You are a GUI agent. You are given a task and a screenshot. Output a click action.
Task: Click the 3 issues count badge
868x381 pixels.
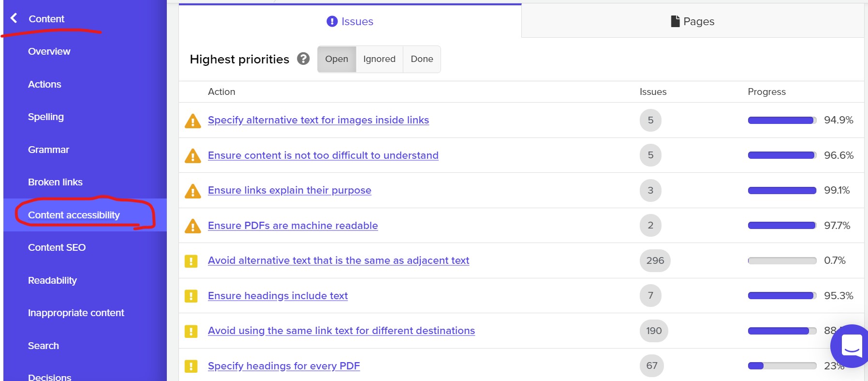click(650, 190)
